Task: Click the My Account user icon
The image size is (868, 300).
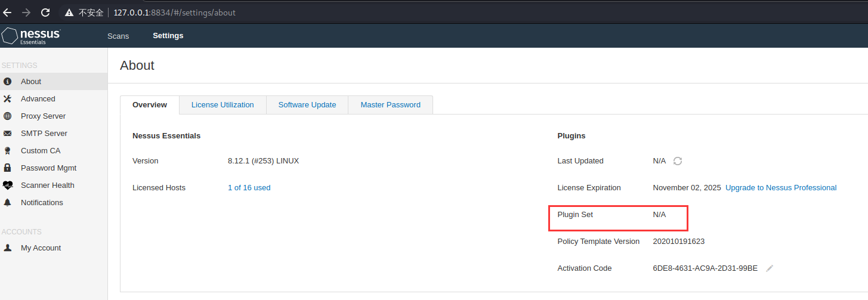Action: click(x=7, y=248)
